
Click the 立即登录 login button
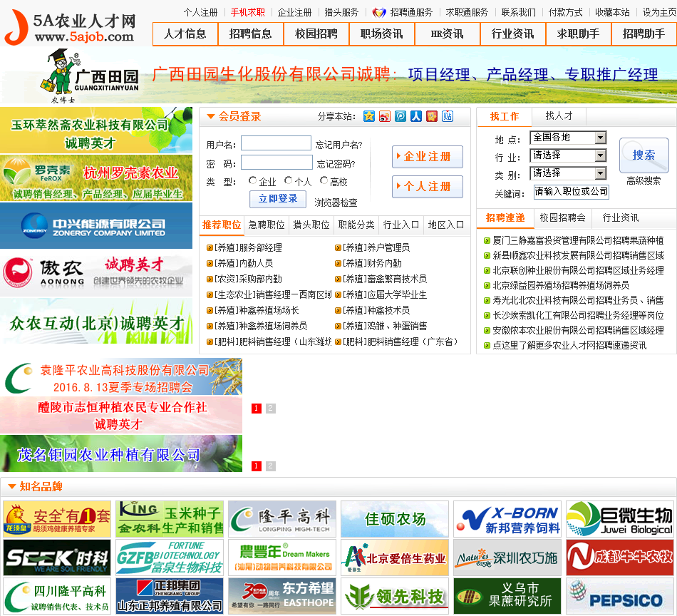278,199
